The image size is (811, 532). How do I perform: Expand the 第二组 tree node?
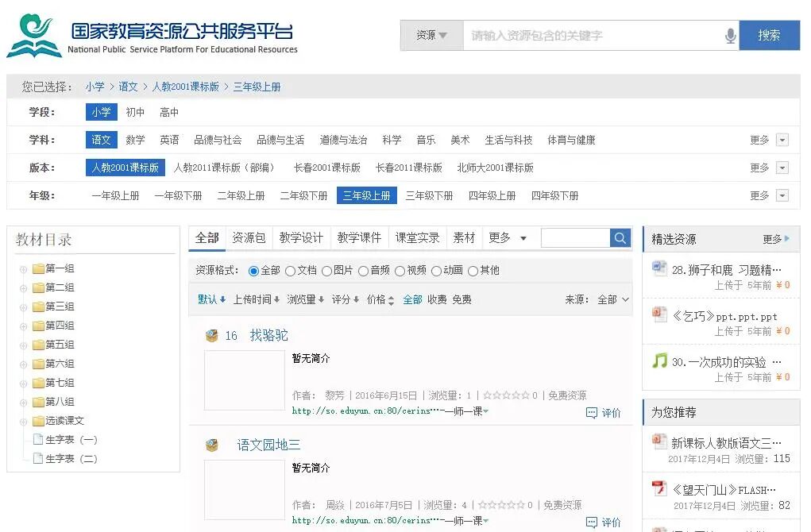pyautogui.click(x=23, y=288)
